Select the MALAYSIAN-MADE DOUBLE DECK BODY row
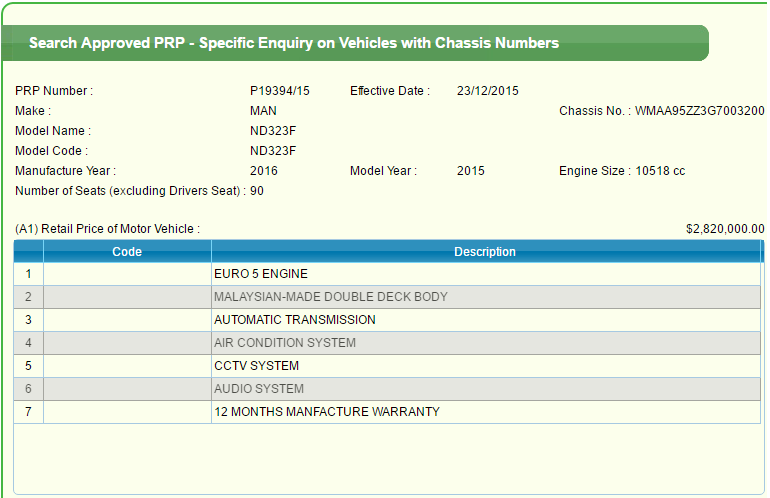This screenshot has height=498, width=770. coord(387,297)
